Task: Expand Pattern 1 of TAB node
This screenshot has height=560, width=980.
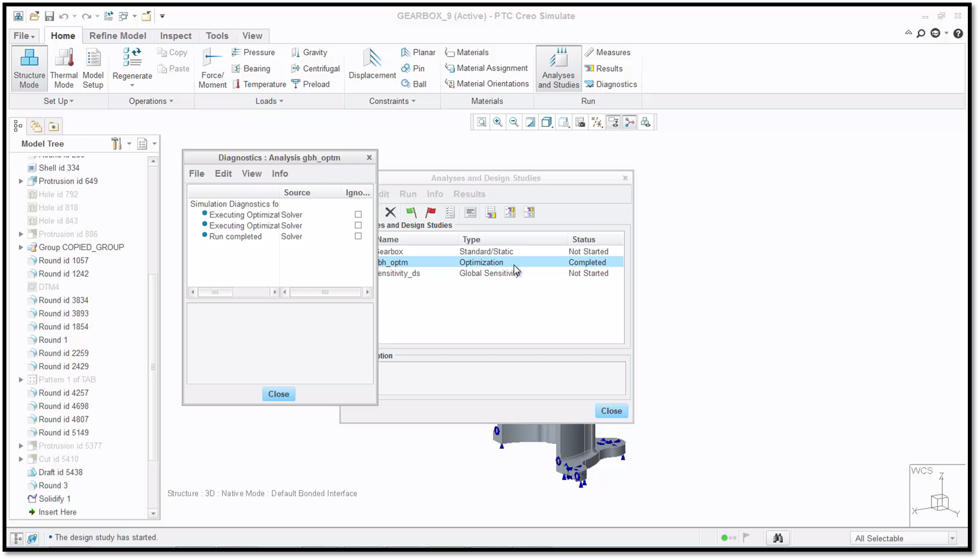Action: coord(21,380)
